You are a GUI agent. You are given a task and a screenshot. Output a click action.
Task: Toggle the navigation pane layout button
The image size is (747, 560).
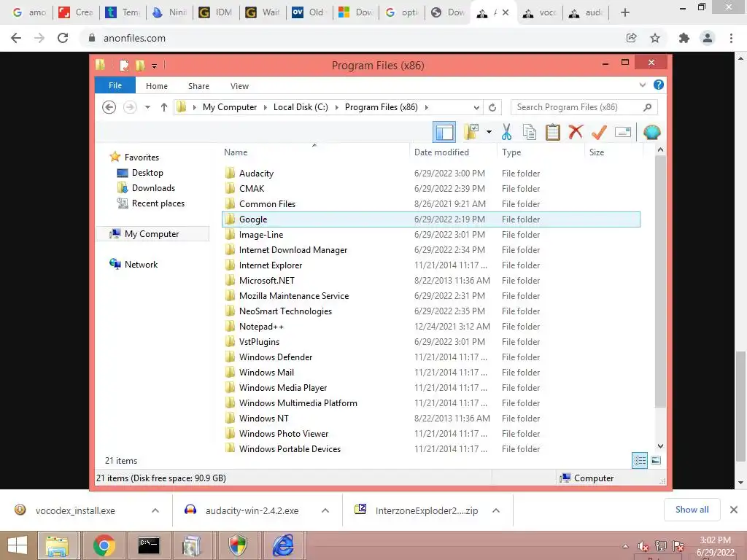point(444,133)
